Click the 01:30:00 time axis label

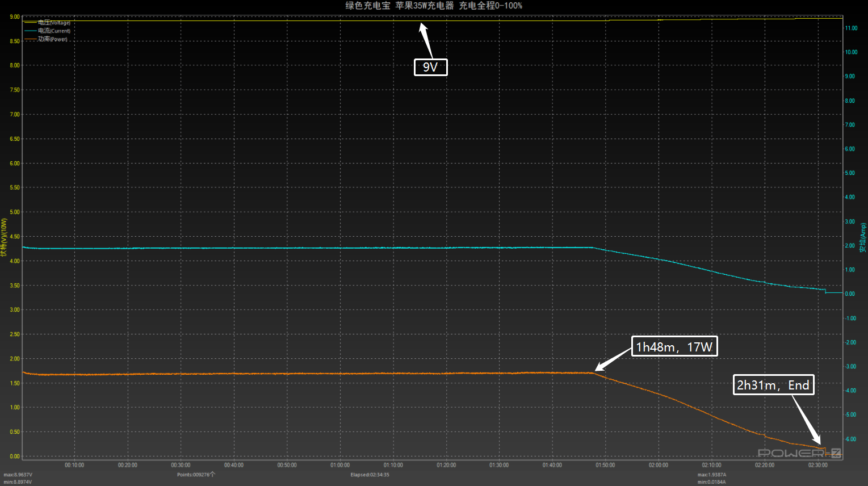(499, 465)
